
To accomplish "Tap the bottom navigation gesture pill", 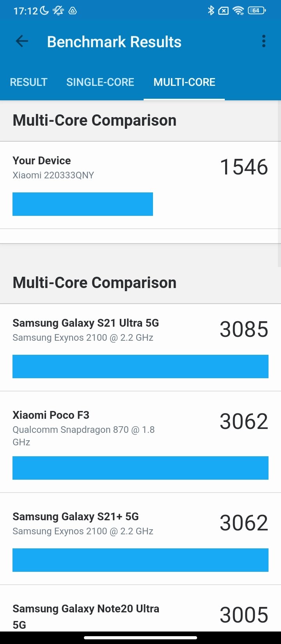I will (x=140, y=638).
